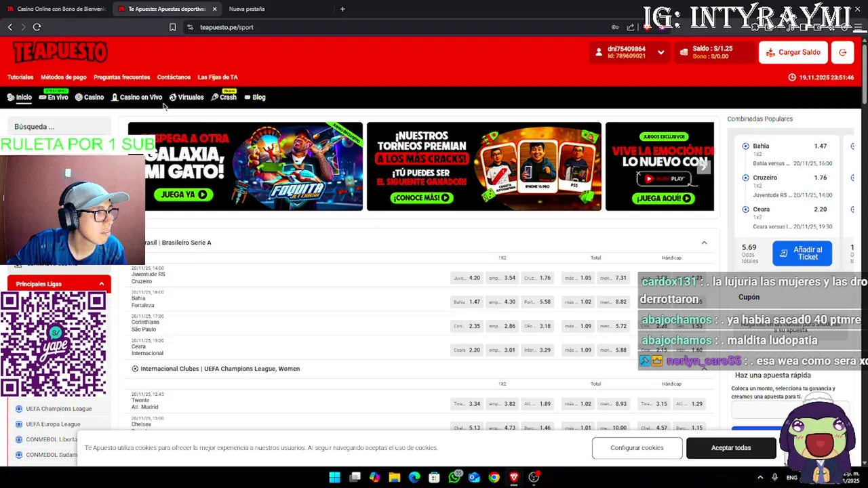
Task: Switch to Casino Online con Bono tab
Action: 56,9
